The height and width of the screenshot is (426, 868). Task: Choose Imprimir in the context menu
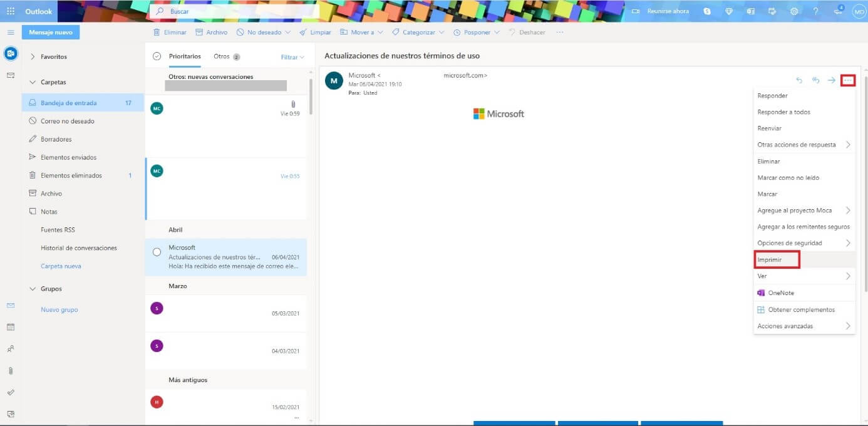point(804,259)
